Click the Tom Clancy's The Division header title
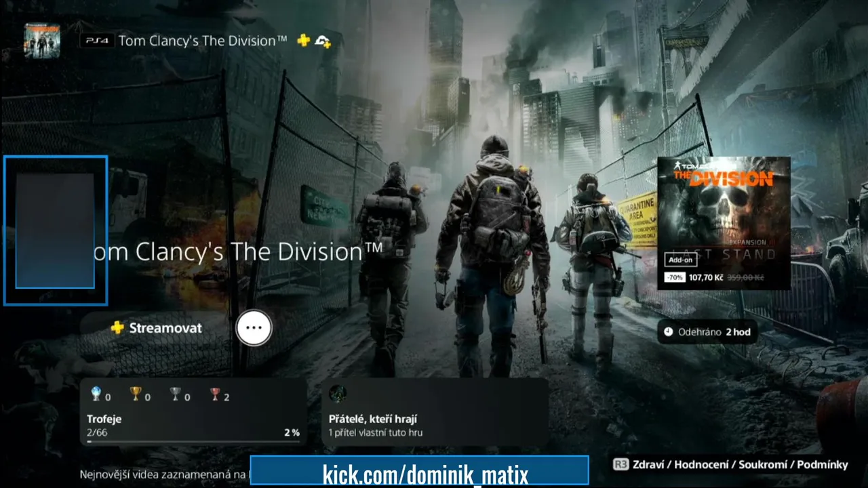This screenshot has height=488, width=868. (x=203, y=41)
